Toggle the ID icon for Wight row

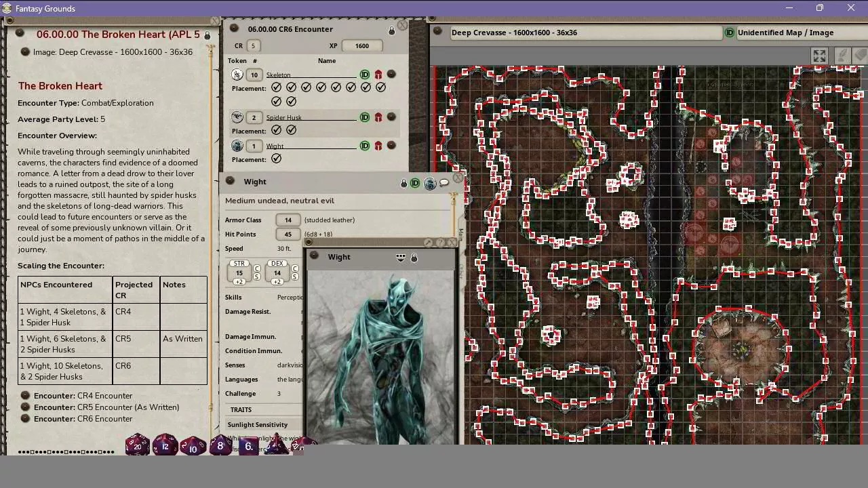pos(365,146)
